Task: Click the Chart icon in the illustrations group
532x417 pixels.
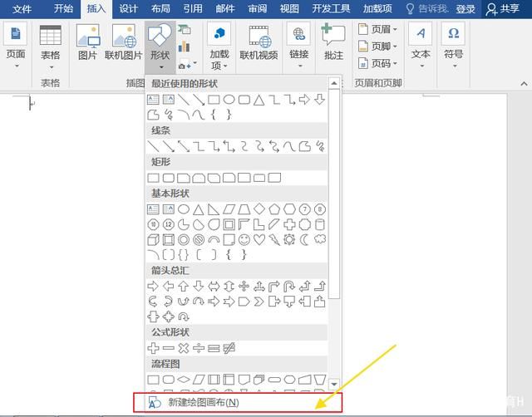Action: 185,47
